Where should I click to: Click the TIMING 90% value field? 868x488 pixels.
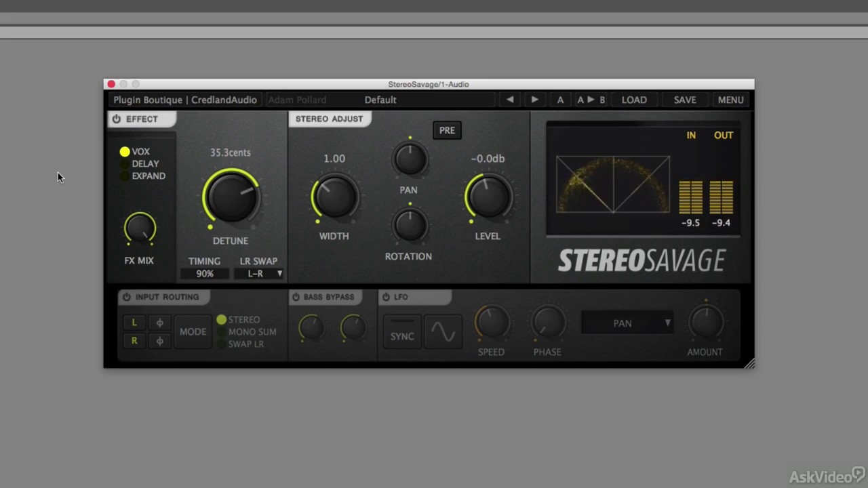tap(205, 274)
